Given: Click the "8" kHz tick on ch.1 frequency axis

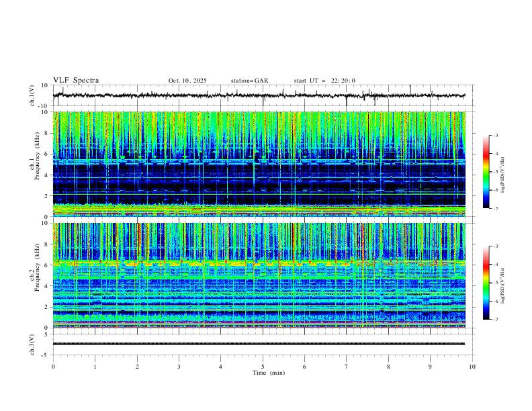Looking at the screenshot, I should [x=48, y=133].
